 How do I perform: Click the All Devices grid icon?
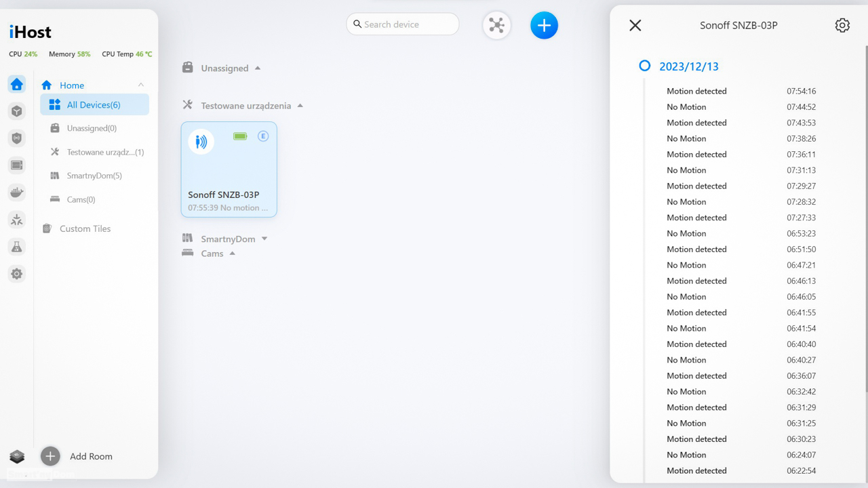coord(55,104)
